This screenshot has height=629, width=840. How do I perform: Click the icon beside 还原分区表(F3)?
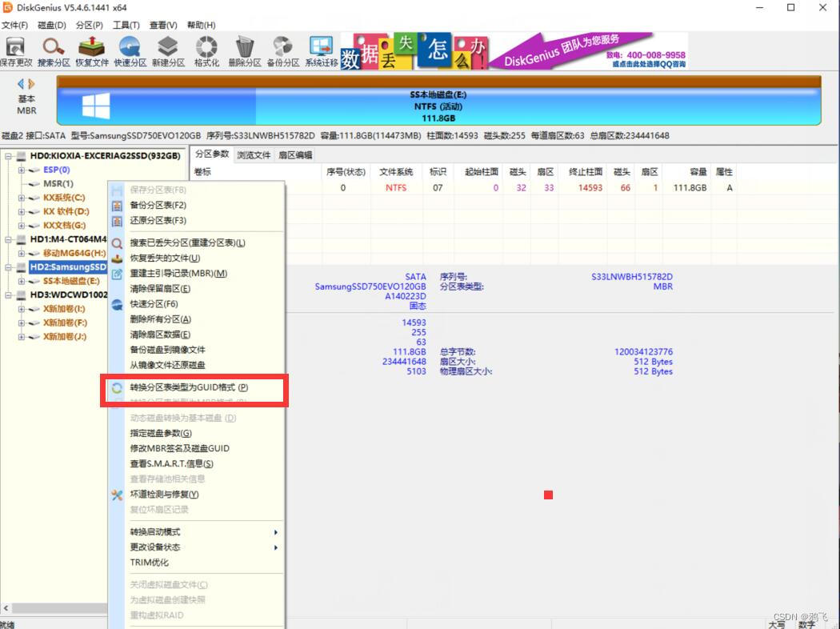coord(117,221)
